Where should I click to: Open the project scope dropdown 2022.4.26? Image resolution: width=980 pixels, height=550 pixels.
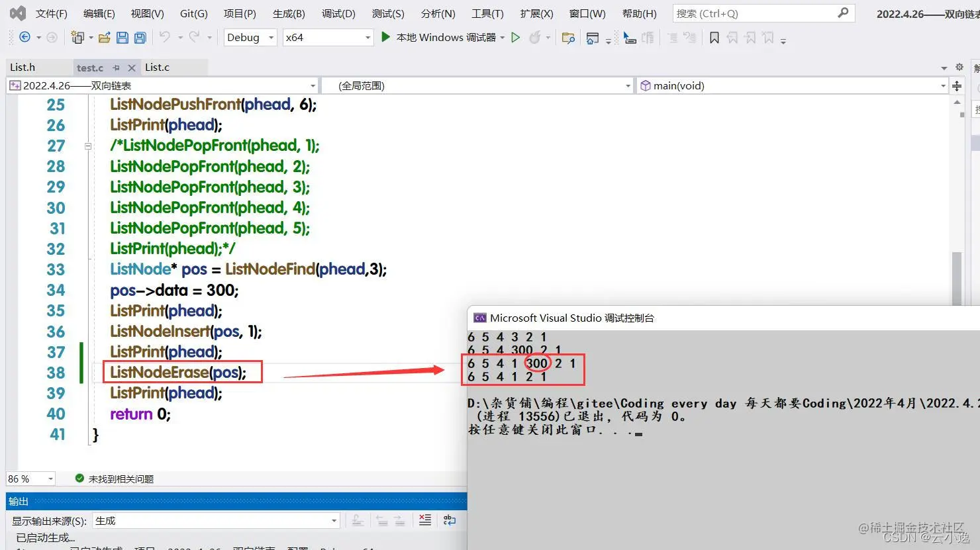point(163,85)
